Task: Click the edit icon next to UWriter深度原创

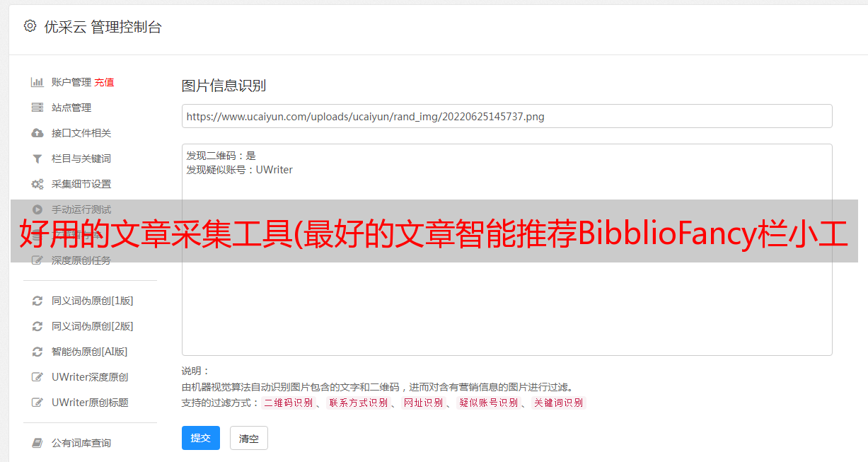Action: (x=37, y=377)
